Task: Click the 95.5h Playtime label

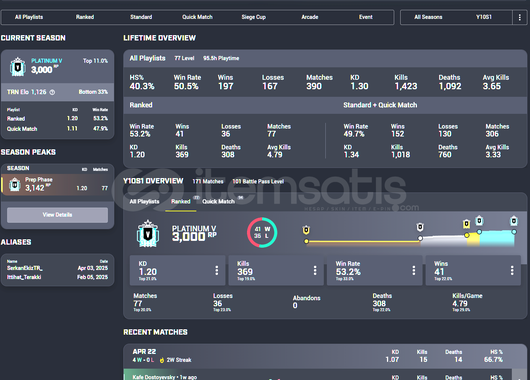Action: click(x=221, y=58)
